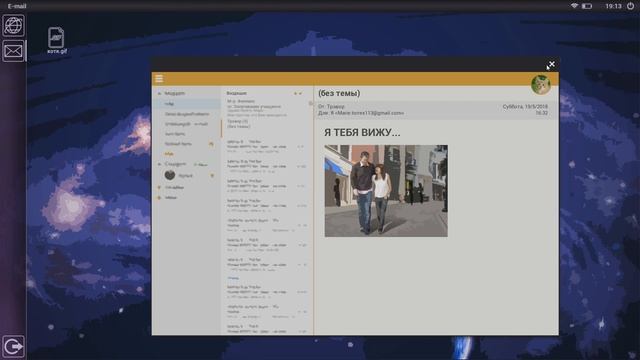Select the котя.gif file on desktop
The width and height of the screenshot is (640, 360).
[x=56, y=40]
